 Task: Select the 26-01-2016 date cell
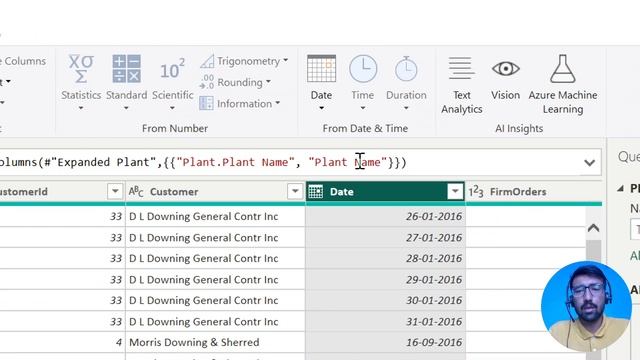[x=385, y=216]
